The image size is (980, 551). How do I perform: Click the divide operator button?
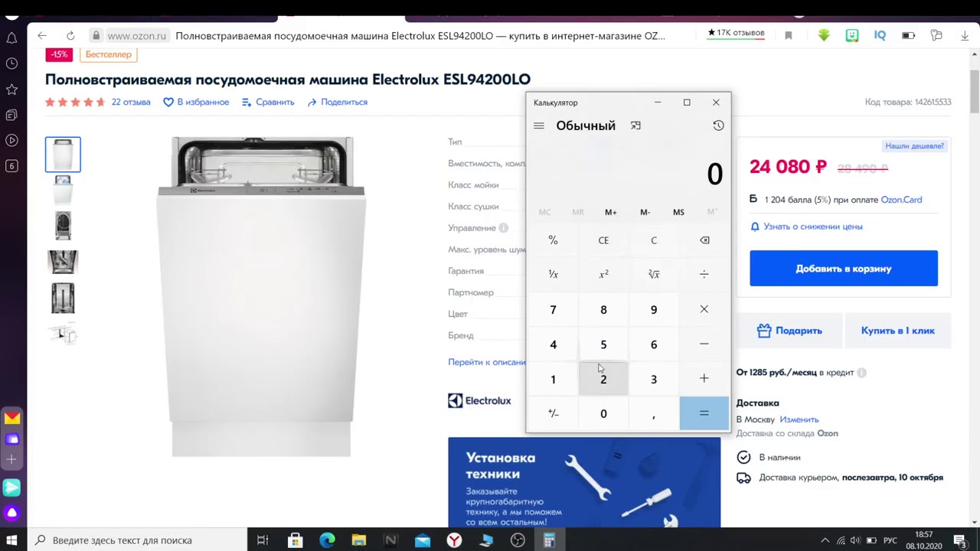pos(704,274)
